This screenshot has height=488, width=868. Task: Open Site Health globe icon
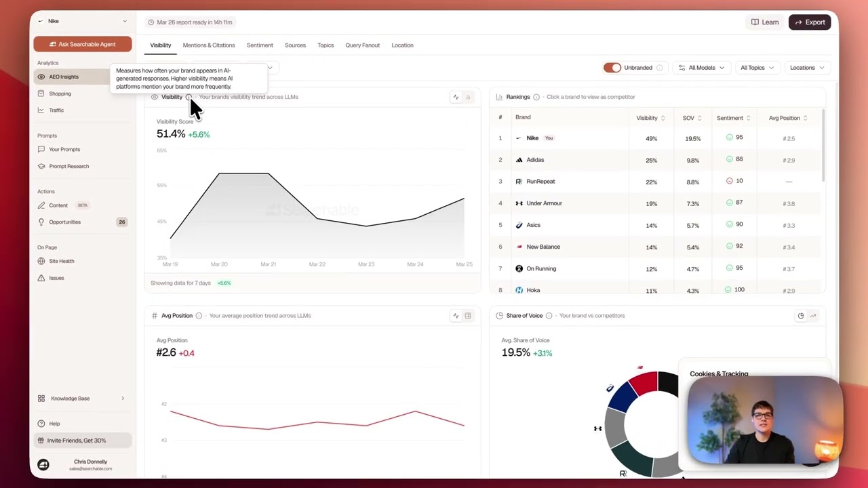(x=41, y=261)
